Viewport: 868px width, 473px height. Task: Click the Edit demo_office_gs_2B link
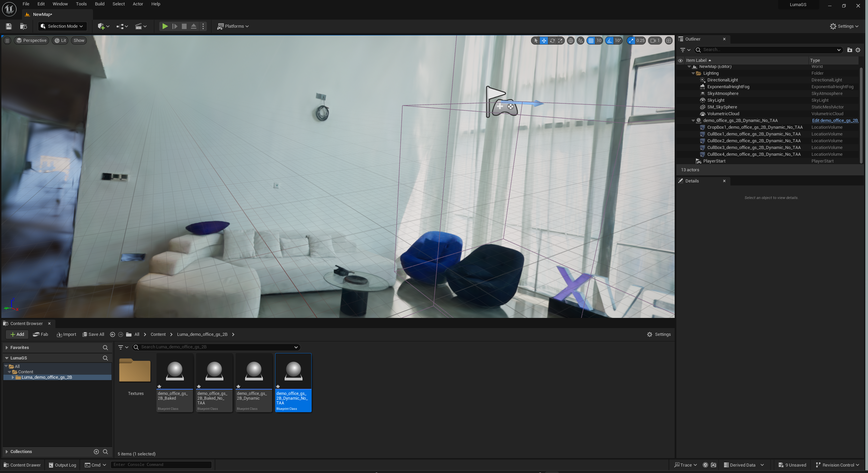pos(835,121)
